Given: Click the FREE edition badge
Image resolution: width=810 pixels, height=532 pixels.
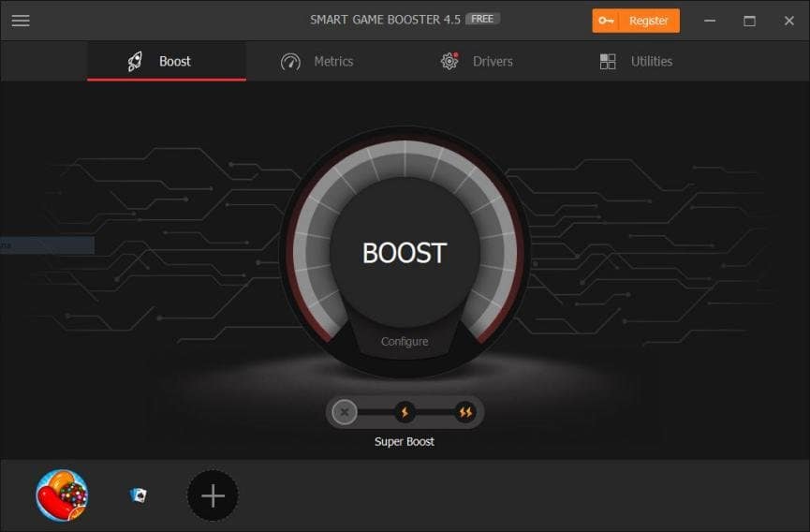Looking at the screenshot, I should coord(482,19).
